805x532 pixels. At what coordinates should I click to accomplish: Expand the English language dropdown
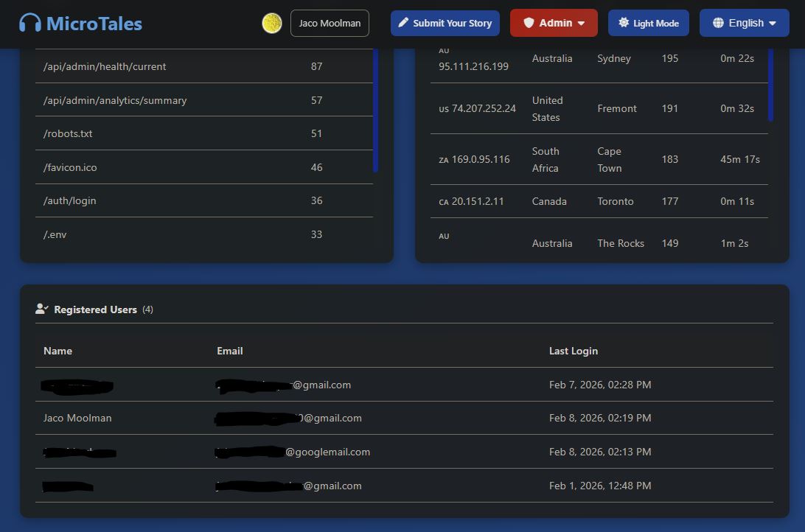pyautogui.click(x=744, y=23)
